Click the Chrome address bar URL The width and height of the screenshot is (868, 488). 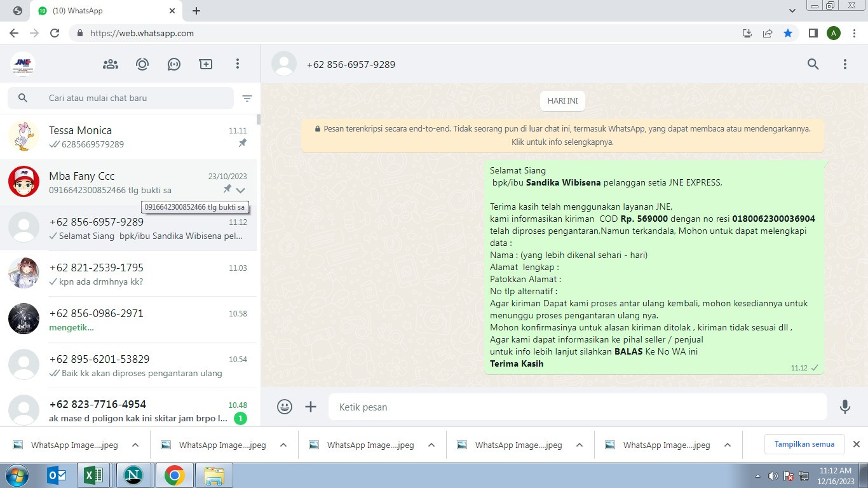(142, 33)
